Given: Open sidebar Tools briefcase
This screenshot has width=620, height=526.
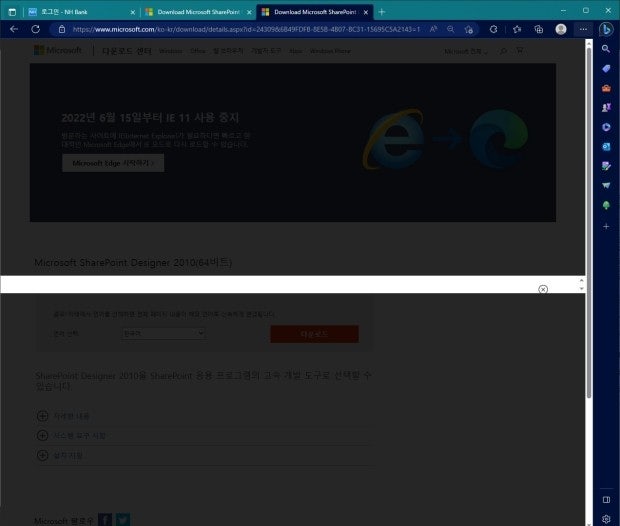Looking at the screenshot, I should coord(606,88).
